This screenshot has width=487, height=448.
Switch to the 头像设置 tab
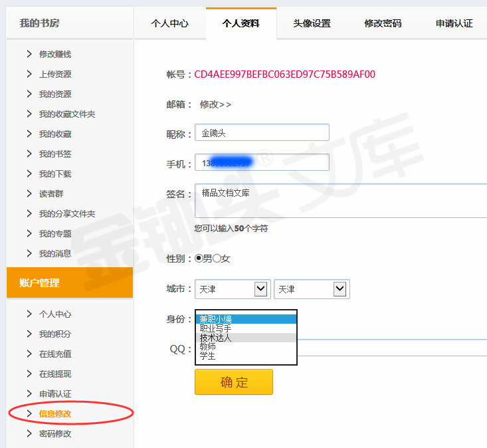312,23
